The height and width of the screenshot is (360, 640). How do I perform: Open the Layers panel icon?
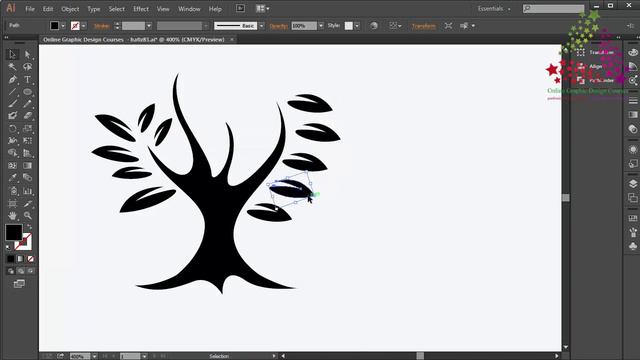[x=633, y=184]
